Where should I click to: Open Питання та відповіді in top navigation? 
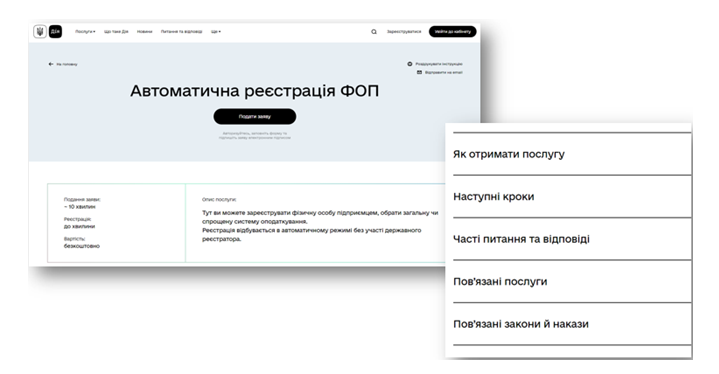[x=181, y=32]
